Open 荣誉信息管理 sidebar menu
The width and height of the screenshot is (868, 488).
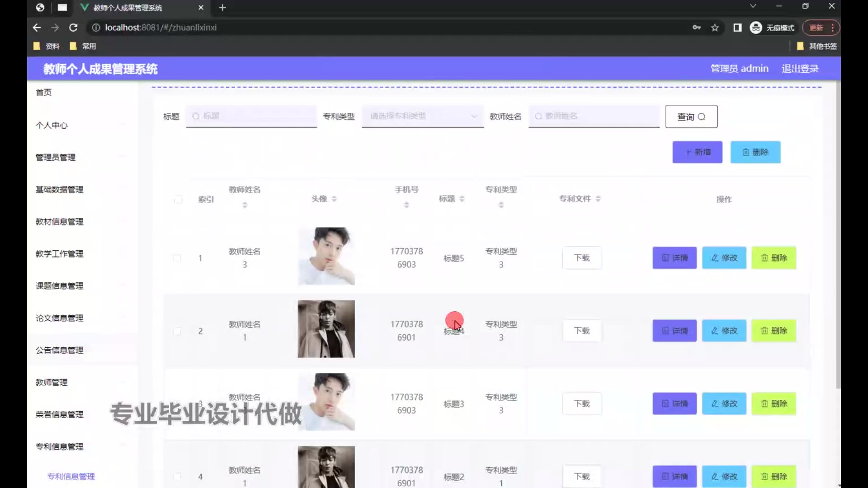[82, 414]
